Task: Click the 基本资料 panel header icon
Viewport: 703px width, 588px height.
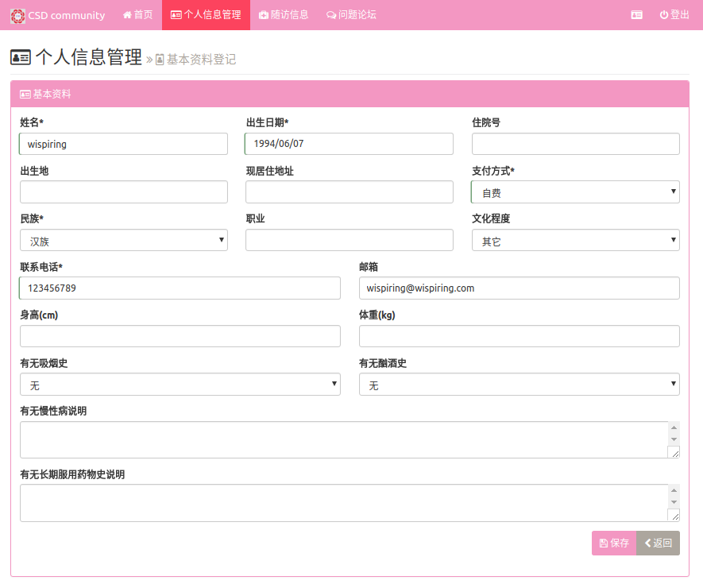Action: (x=25, y=94)
